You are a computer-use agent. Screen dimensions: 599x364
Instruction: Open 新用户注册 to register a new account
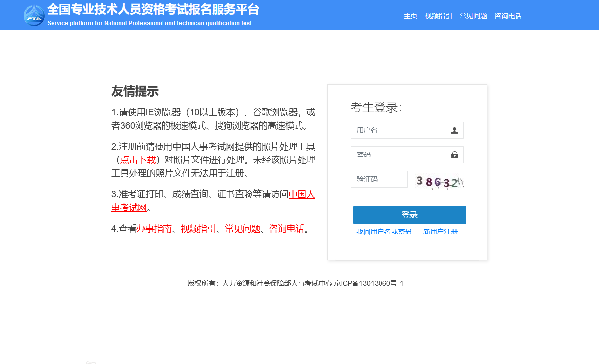tap(440, 231)
